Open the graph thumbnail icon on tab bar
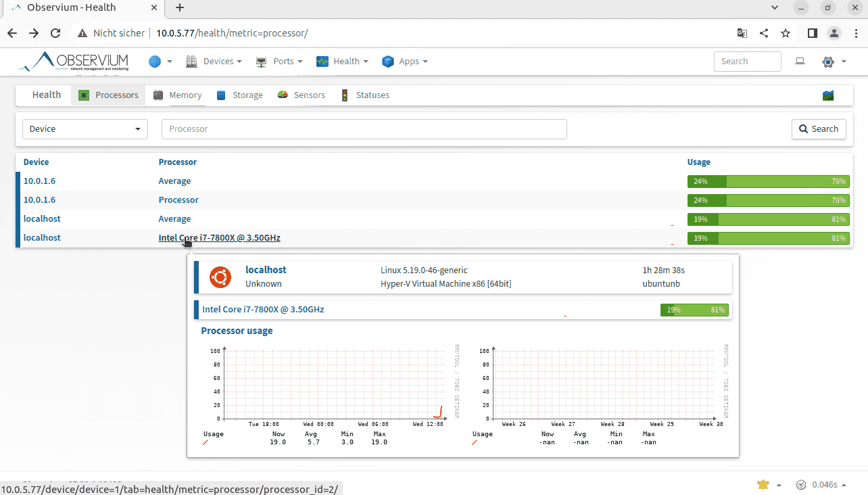This screenshot has width=868, height=495. pos(827,95)
